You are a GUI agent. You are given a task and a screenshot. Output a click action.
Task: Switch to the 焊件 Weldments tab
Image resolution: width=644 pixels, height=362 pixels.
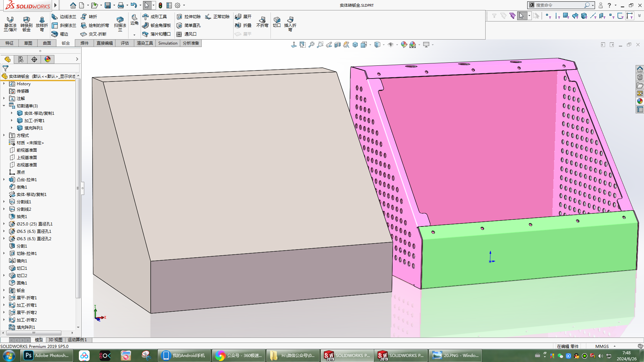(x=85, y=43)
